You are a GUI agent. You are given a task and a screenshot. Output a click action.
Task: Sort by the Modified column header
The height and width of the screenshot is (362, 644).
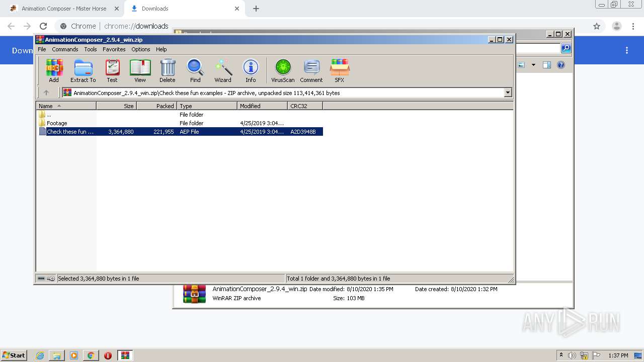coord(262,106)
